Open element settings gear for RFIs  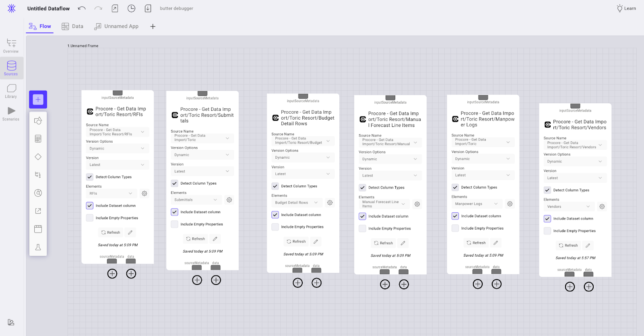coord(144,193)
